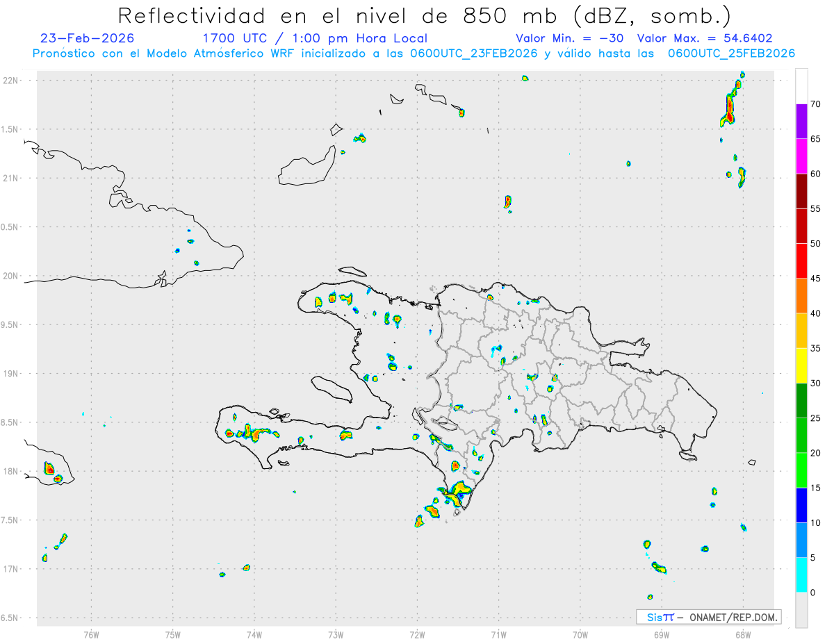Click the "70" value on the color scale
Viewport: 834px width, 644px height.
click(816, 104)
